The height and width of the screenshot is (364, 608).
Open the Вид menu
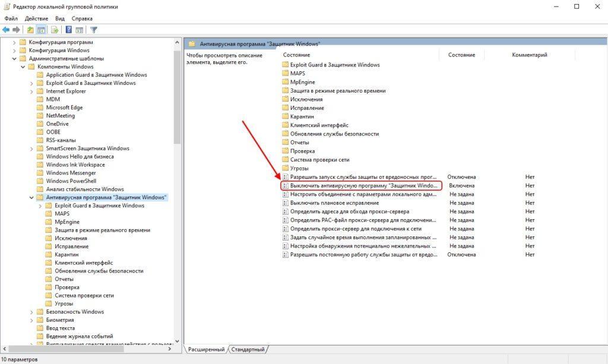click(60, 18)
